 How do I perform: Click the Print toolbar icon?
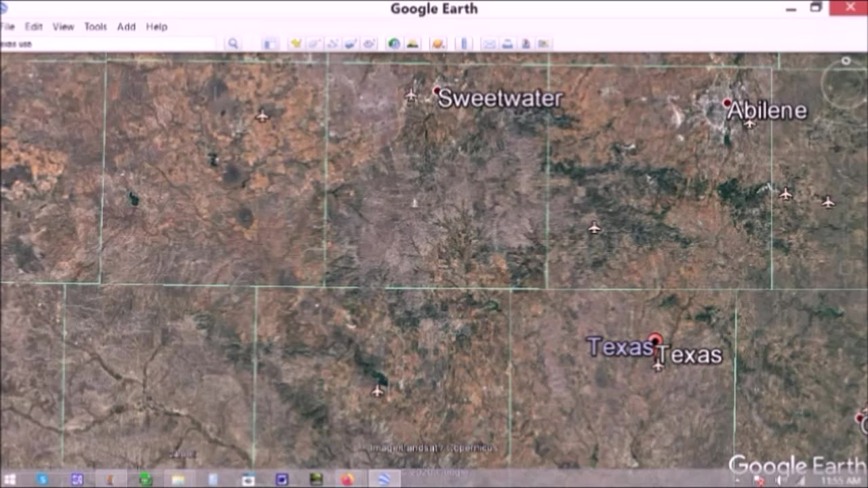(x=507, y=44)
